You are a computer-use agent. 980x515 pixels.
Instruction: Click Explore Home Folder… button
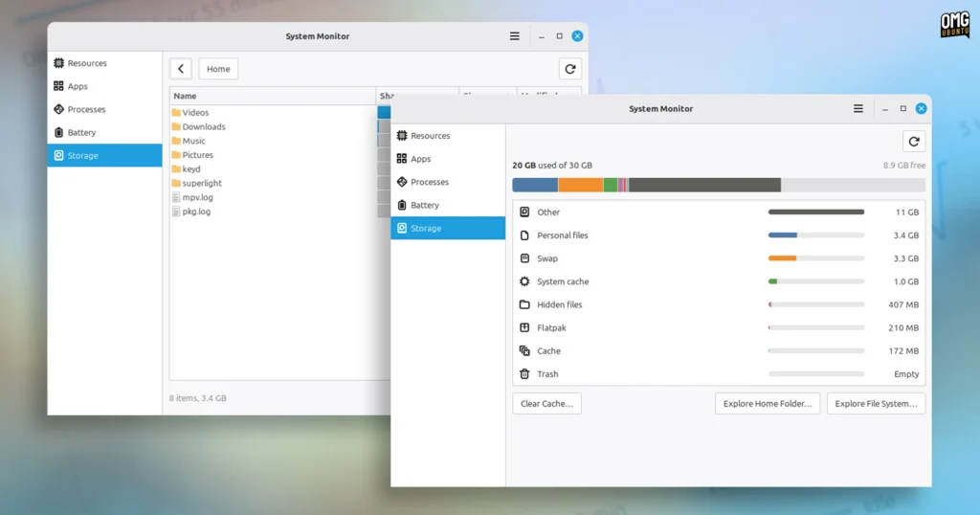coord(768,404)
